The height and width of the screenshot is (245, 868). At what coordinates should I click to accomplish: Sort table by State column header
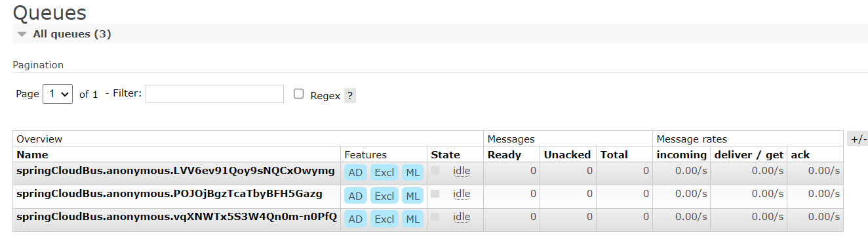point(445,155)
